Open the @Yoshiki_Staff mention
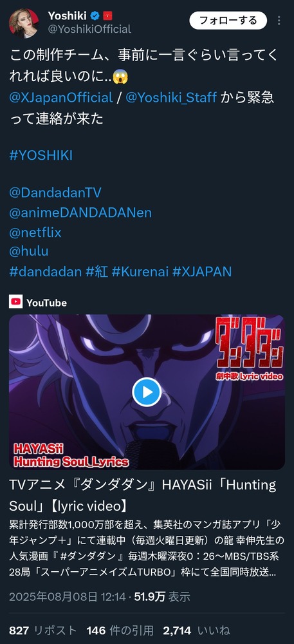The height and width of the screenshot is (644, 294). (x=171, y=98)
